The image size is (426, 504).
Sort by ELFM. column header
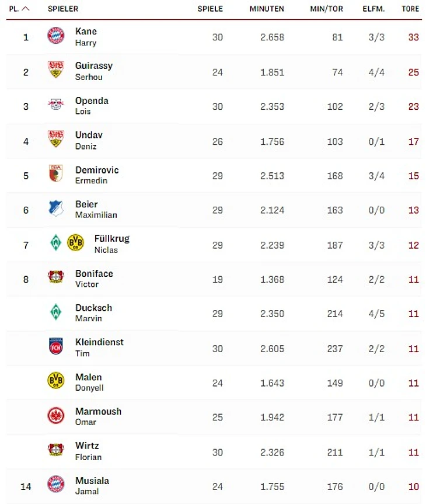point(373,9)
